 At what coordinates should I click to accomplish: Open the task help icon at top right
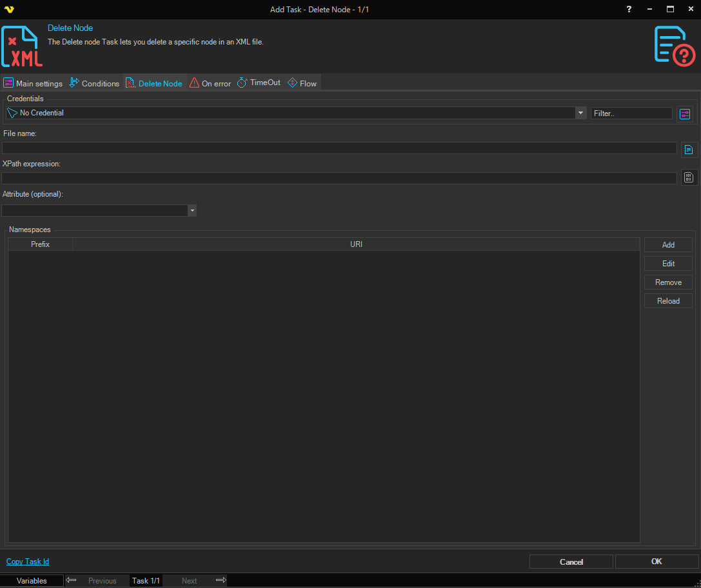pos(675,46)
